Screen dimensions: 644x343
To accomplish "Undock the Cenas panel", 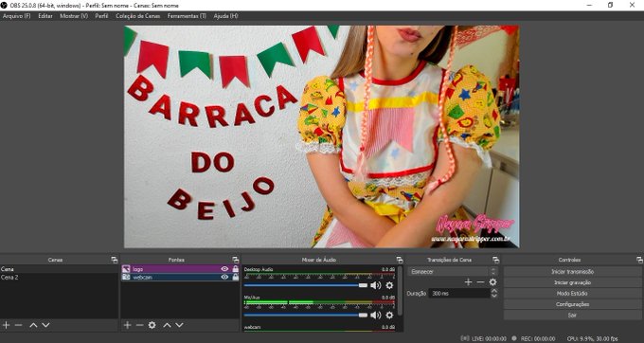I will [115, 260].
